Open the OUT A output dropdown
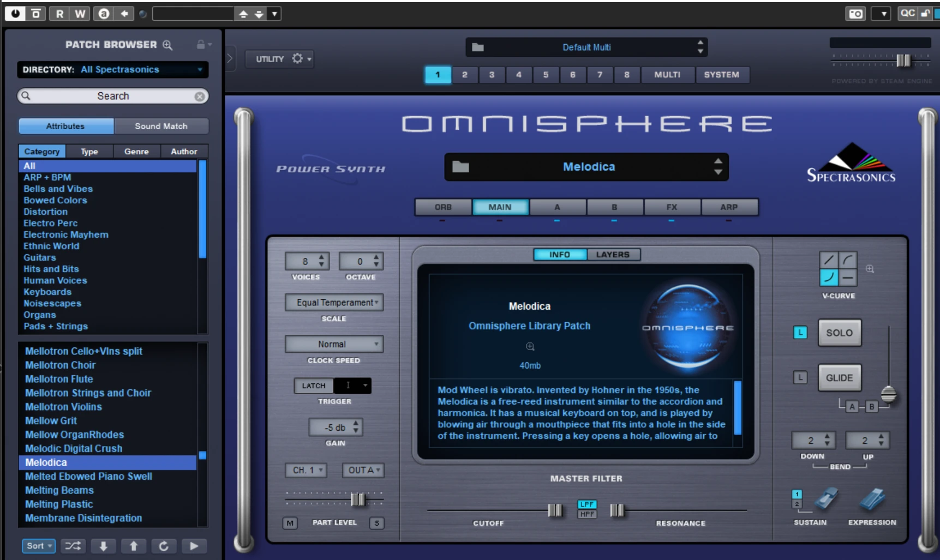The image size is (940, 560). 363,470
